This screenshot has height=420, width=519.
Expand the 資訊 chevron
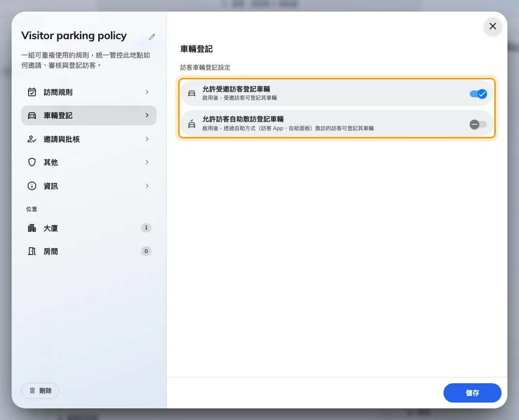(x=147, y=186)
